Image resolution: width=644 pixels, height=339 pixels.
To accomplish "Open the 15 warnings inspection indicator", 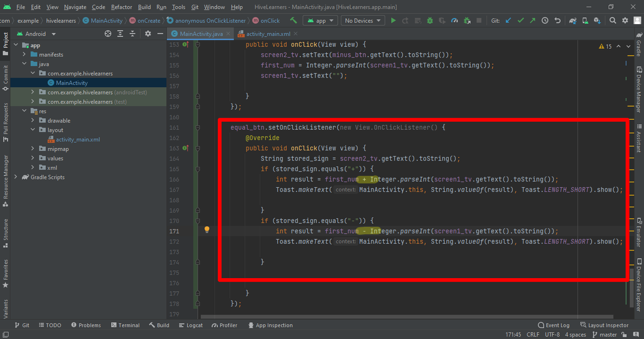I will tap(606, 46).
